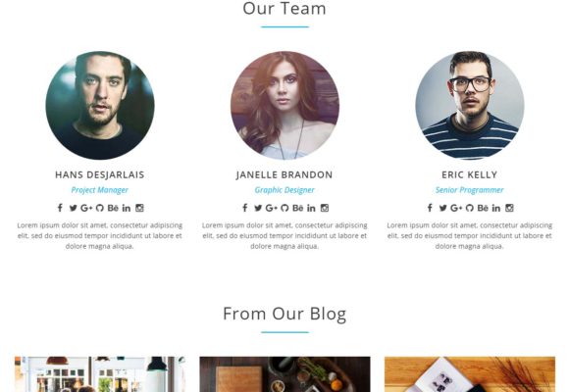
Task: Visit Janelle Brandon's Behance icon
Action: pyautogui.click(x=298, y=208)
